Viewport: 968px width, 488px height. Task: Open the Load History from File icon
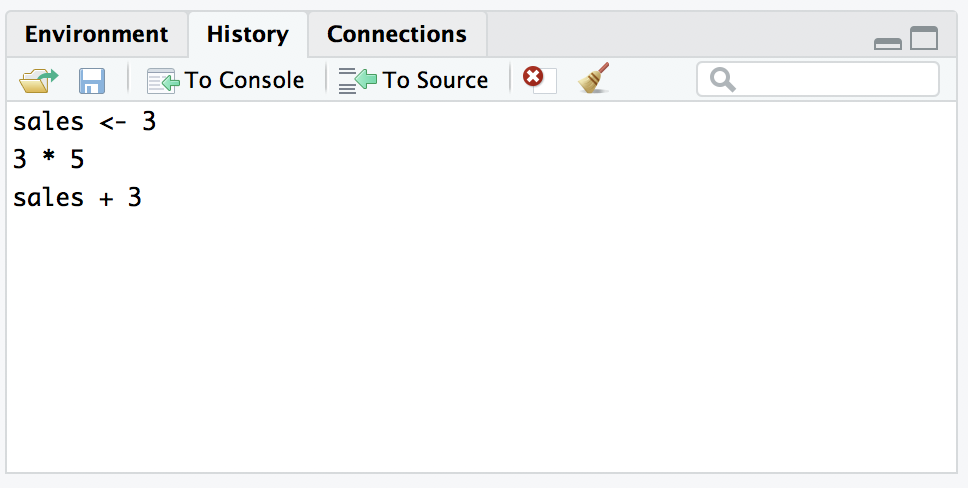point(39,80)
